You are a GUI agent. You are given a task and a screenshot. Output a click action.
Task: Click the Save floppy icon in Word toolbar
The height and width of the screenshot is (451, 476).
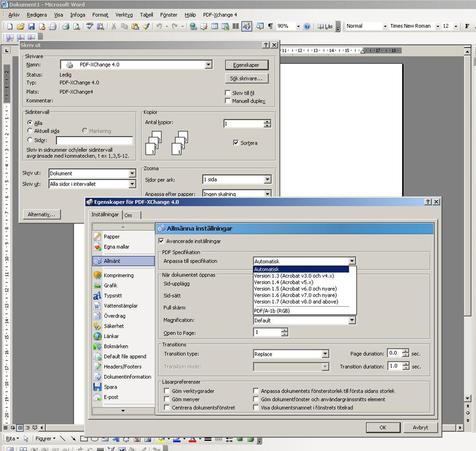[31, 26]
